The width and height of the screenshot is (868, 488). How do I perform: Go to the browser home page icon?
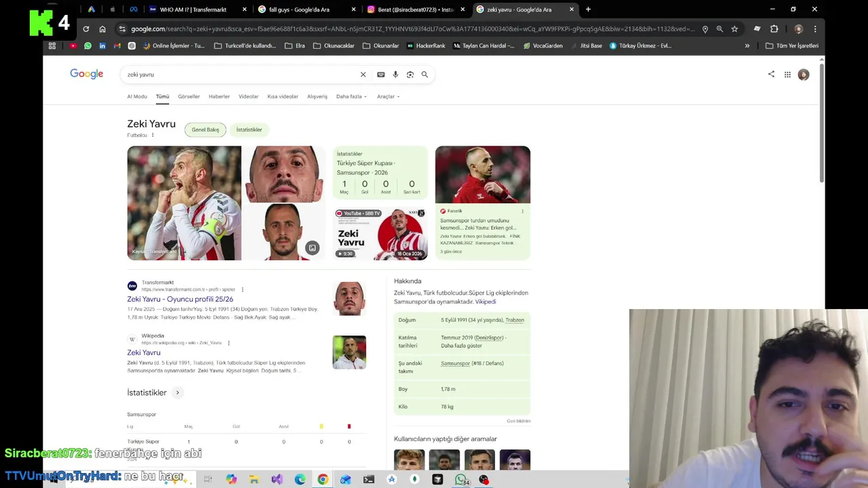[x=102, y=29]
